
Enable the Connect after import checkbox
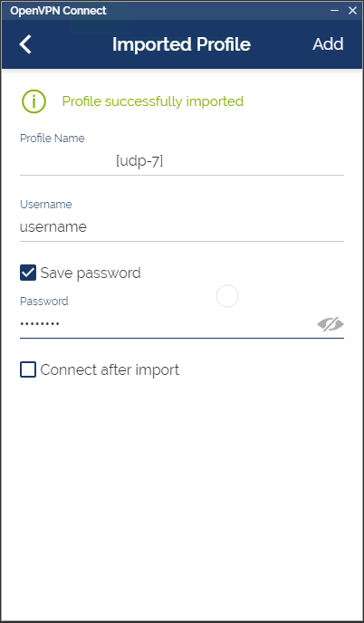pos(28,369)
